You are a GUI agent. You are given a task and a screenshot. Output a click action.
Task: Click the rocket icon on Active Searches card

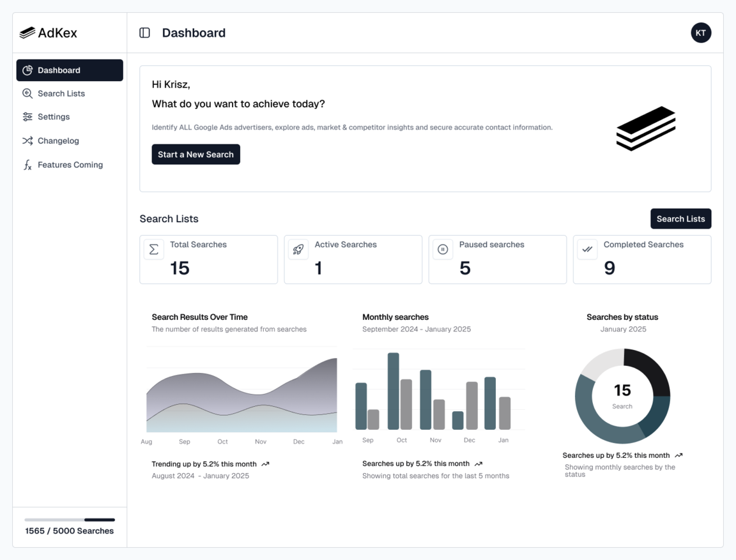(298, 250)
